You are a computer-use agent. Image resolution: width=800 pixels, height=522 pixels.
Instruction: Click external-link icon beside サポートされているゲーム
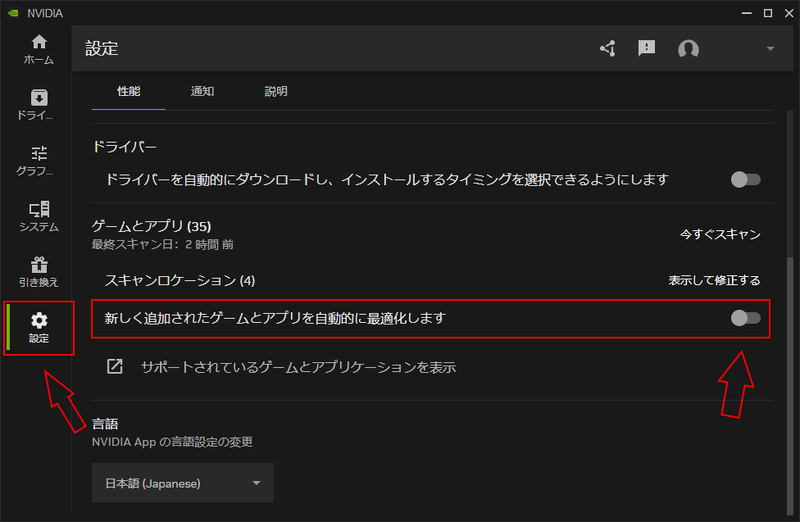(115, 366)
